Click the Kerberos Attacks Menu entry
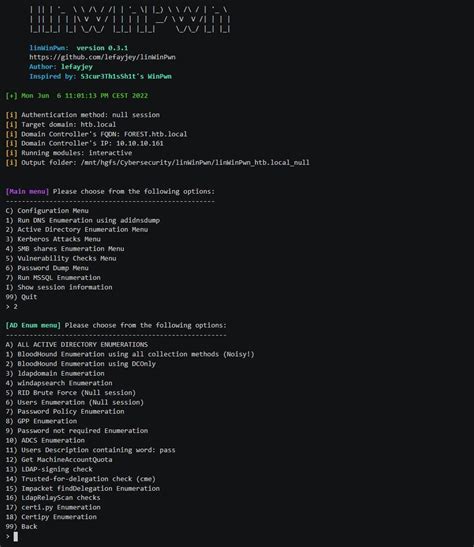 click(x=53, y=239)
